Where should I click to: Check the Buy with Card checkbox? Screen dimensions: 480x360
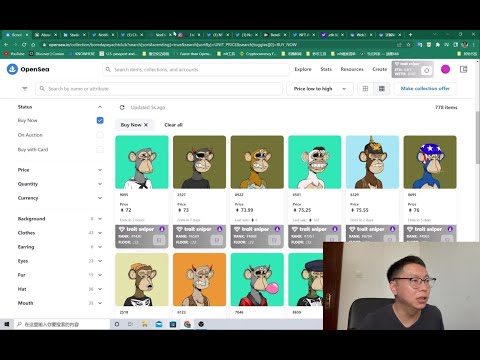pyautogui.click(x=100, y=150)
